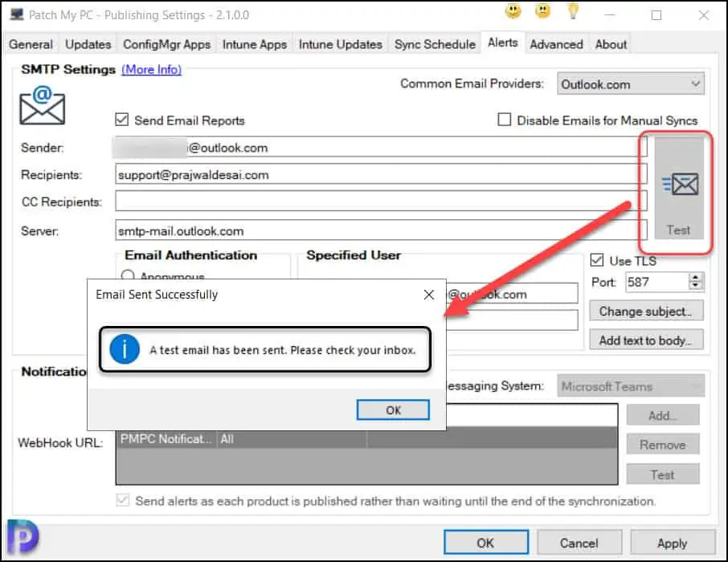Toggle send alerts as each product published
Viewport: 728px width, 562px height.
[123, 500]
